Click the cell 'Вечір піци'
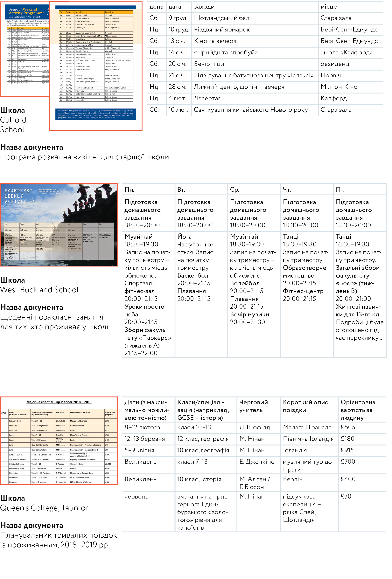 pos(209,64)
